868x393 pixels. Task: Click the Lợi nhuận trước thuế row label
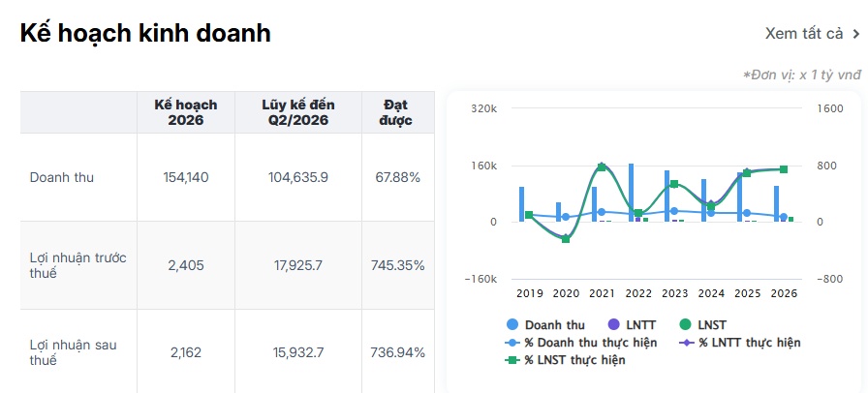point(78,265)
